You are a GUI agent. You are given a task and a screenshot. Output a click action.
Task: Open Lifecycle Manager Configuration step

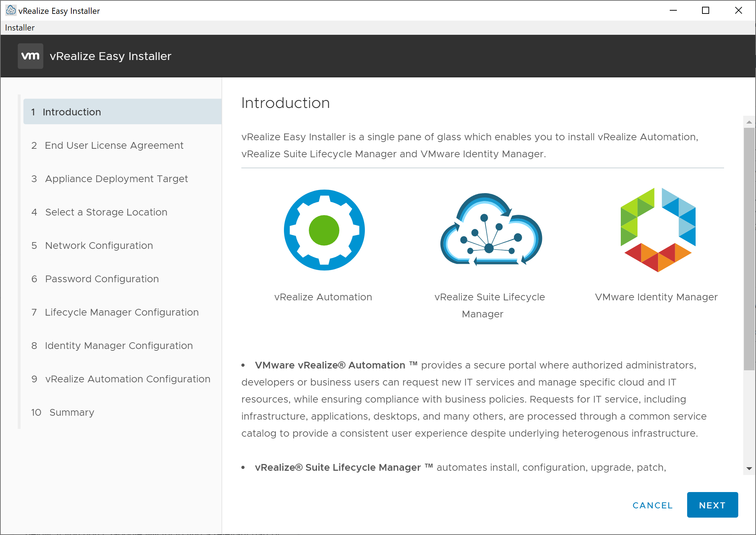point(122,312)
